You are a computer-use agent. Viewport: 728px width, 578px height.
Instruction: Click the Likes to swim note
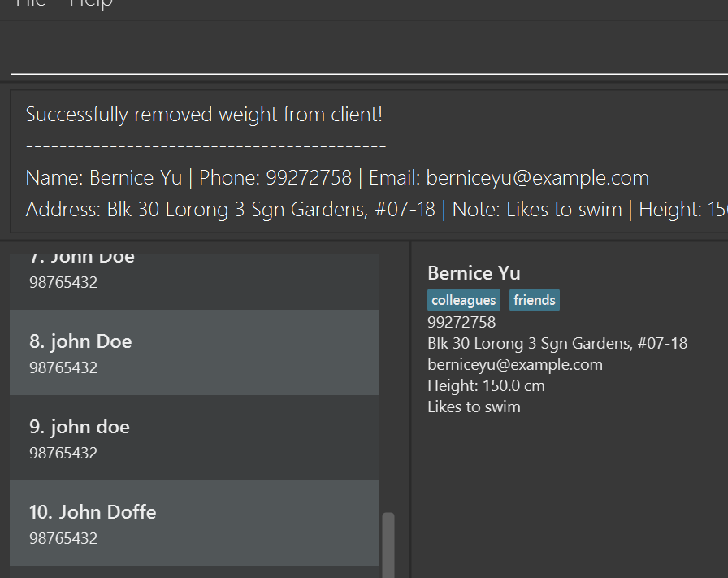tap(474, 406)
